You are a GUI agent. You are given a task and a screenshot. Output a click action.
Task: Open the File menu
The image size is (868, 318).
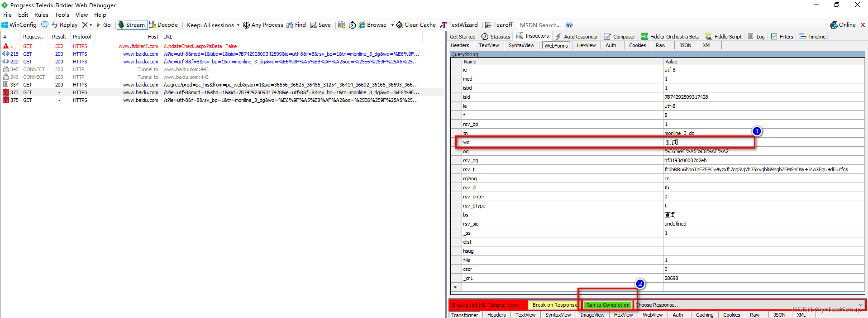pos(8,14)
